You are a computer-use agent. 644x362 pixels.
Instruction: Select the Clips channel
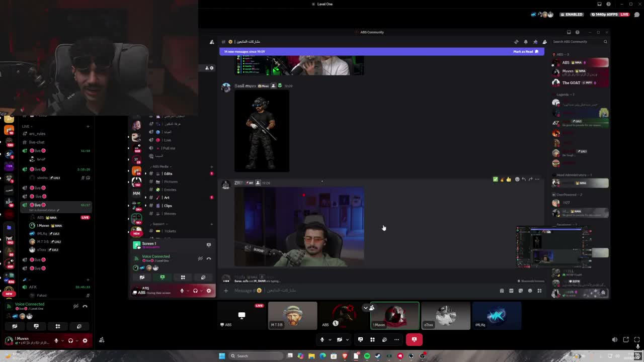pyautogui.click(x=179, y=206)
